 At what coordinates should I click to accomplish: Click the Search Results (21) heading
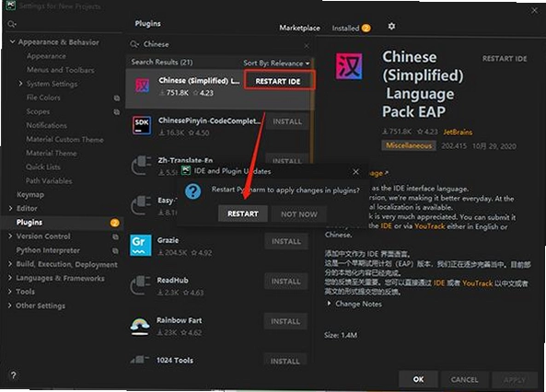point(161,63)
